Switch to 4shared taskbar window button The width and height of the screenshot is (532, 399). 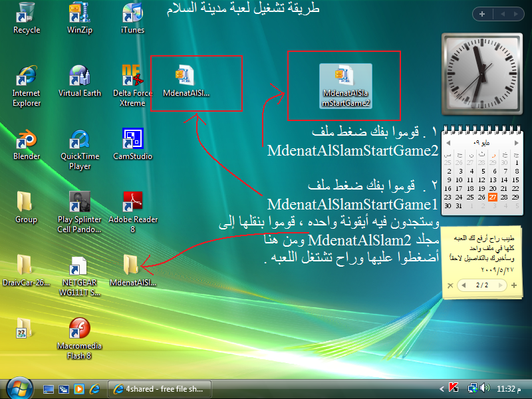point(160,389)
